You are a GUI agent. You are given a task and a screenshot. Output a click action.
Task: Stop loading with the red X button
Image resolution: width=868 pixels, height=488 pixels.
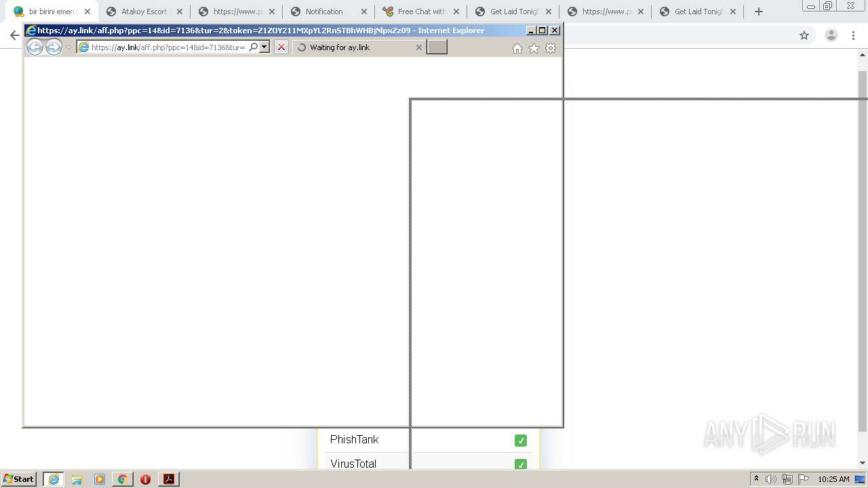pyautogui.click(x=281, y=47)
